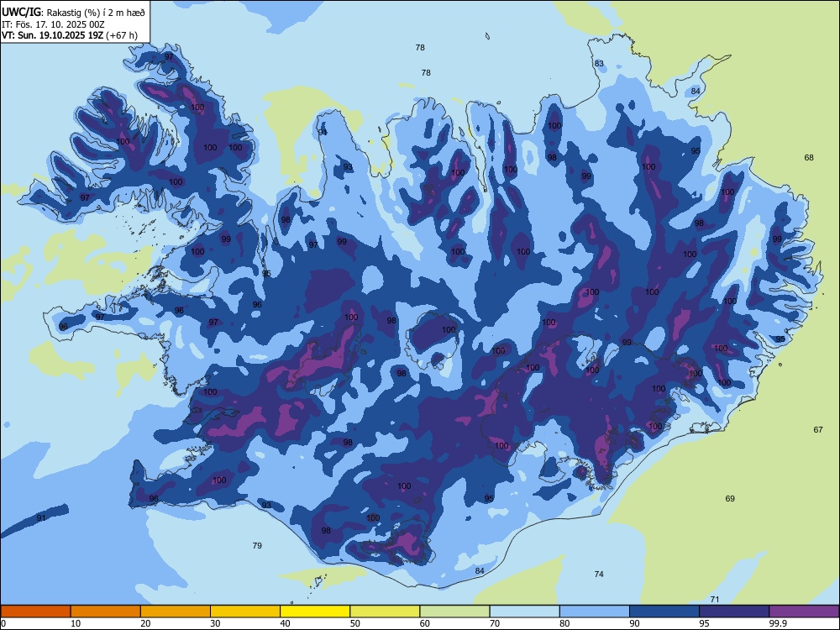Click the 'IT: Fös. 17. 10. 2025 00Z' line
The width and height of the screenshot is (840, 630).
[x=52, y=24]
